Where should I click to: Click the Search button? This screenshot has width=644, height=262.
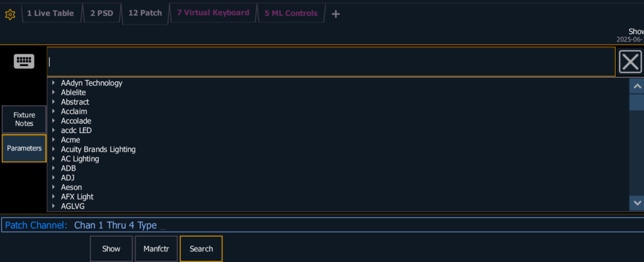pos(201,248)
